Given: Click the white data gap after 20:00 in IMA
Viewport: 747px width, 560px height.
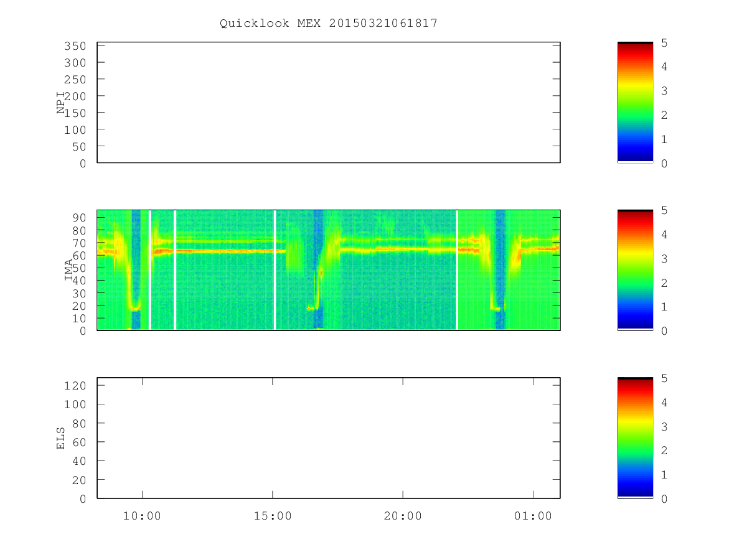Looking at the screenshot, I should point(457,270).
